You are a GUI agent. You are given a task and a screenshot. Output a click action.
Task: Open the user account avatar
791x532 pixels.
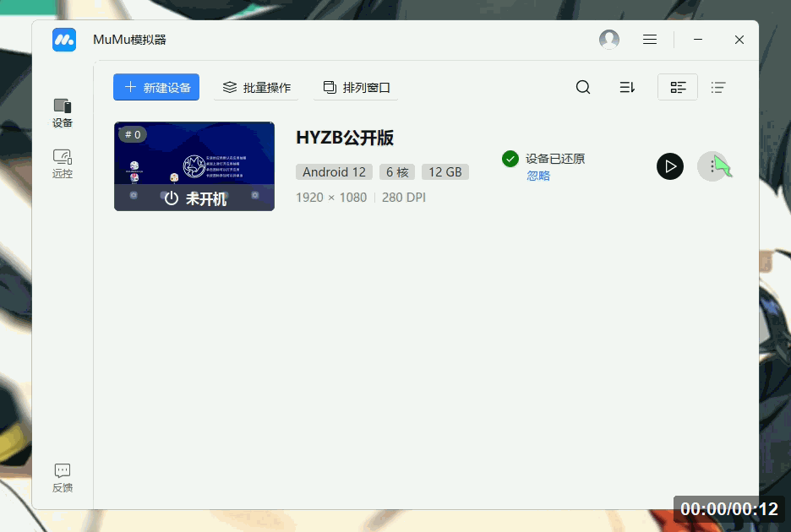tap(609, 40)
